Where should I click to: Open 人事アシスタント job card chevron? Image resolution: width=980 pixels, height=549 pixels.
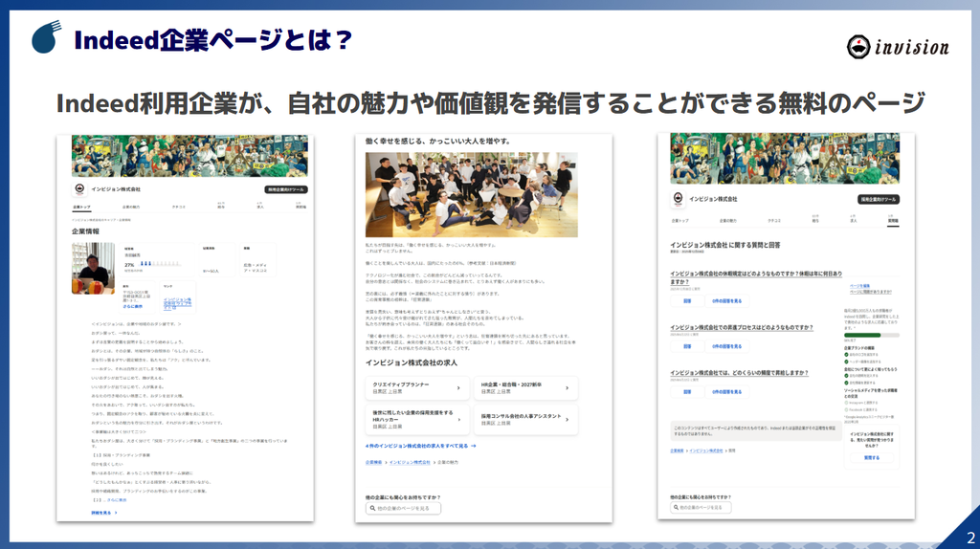[x=567, y=419]
